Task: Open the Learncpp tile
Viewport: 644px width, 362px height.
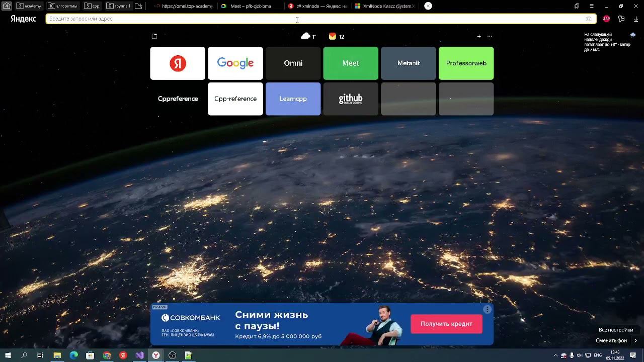Action: point(293,99)
